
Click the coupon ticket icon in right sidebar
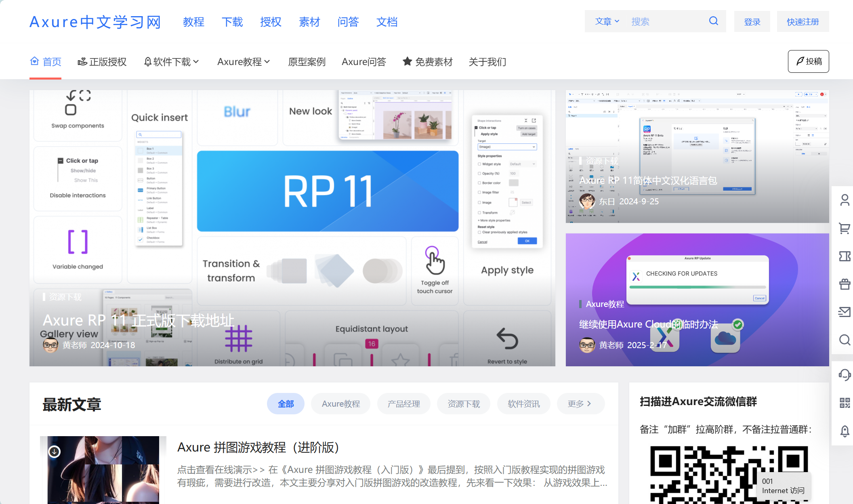845,256
